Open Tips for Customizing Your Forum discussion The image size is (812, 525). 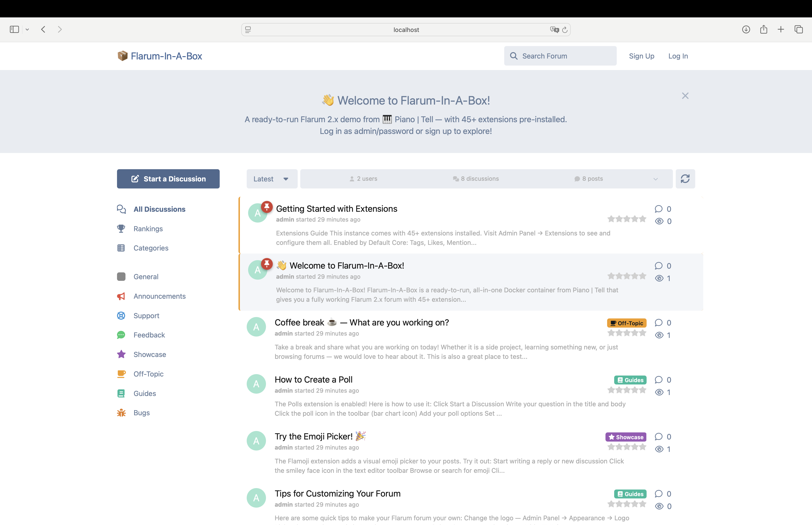click(x=338, y=493)
